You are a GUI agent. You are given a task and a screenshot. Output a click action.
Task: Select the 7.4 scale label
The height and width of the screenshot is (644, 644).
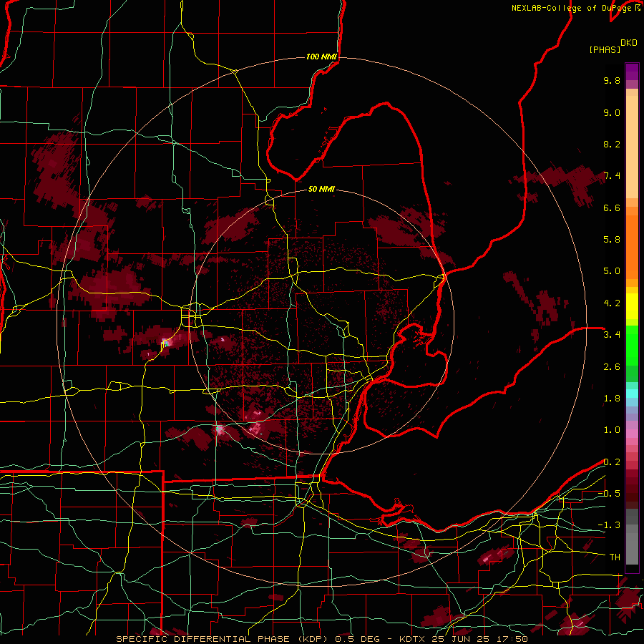click(x=612, y=176)
